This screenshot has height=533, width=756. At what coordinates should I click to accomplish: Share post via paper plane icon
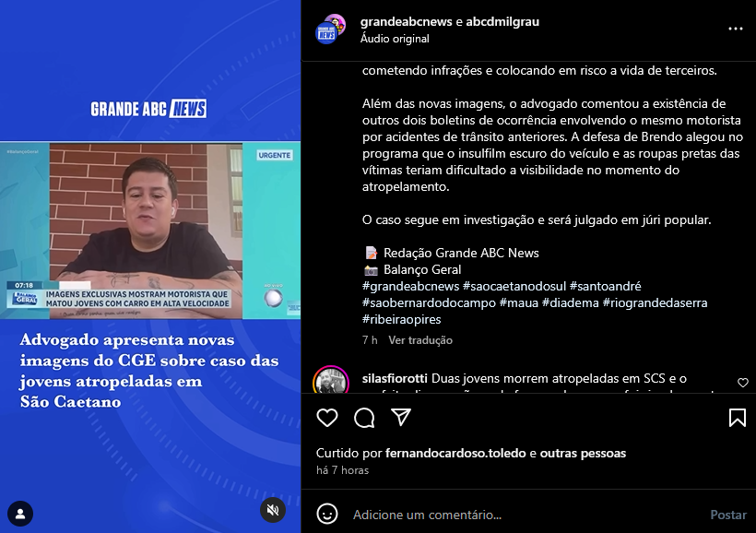click(401, 417)
